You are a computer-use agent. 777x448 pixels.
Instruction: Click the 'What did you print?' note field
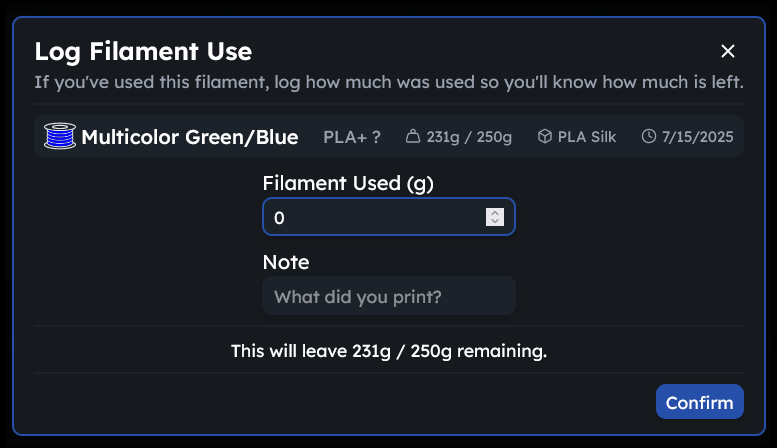(x=389, y=296)
